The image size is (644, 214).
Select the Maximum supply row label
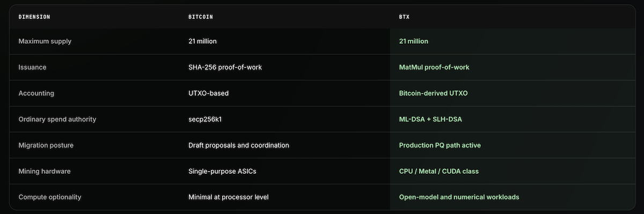(45, 41)
